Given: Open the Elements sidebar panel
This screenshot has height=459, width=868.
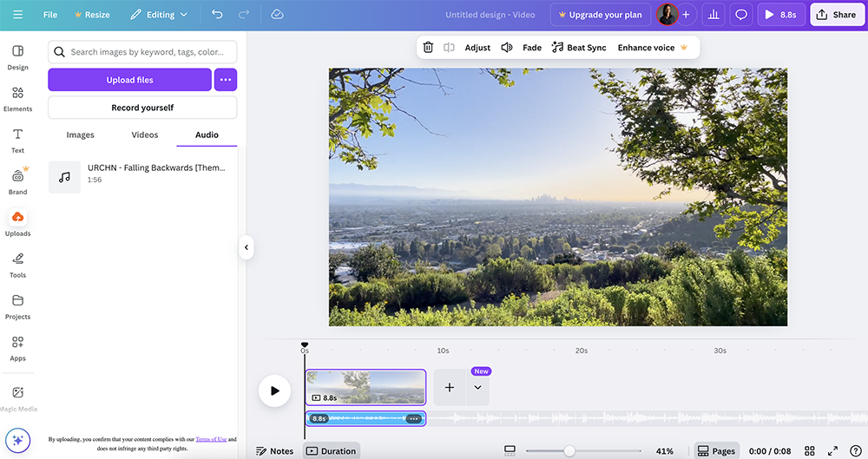Looking at the screenshot, I should 17,99.
